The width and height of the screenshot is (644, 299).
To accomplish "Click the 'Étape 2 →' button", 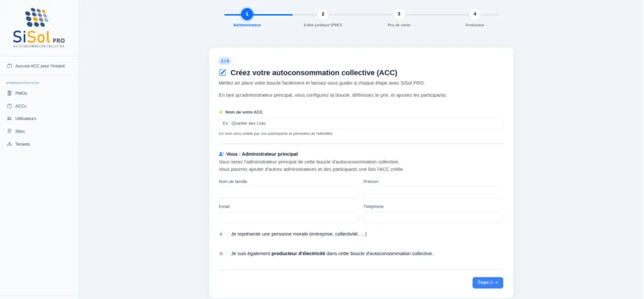I will tap(487, 283).
